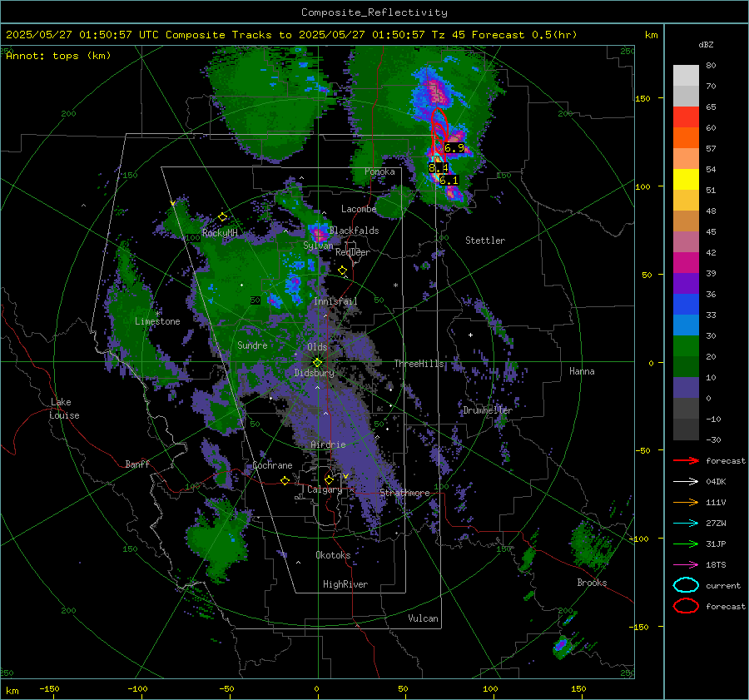Pick the dark gray swatch between -10 and -30
749x700 pixels.
coord(686,429)
